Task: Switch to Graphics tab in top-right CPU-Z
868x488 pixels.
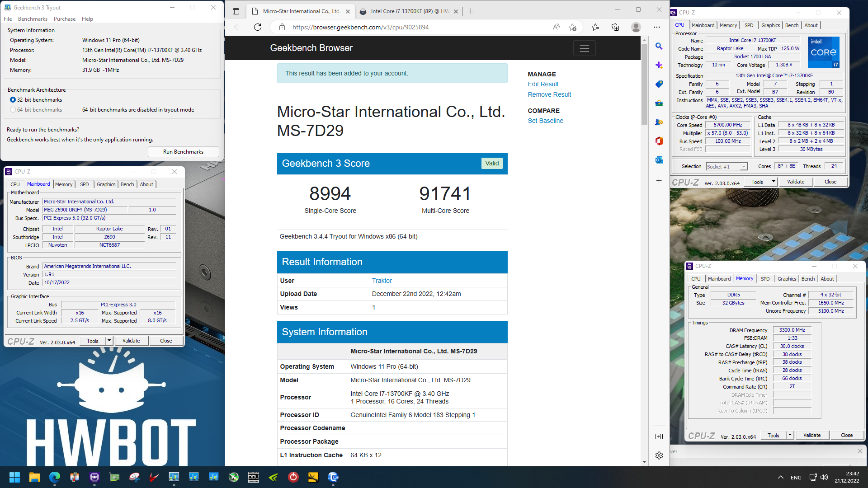Action: pos(770,25)
